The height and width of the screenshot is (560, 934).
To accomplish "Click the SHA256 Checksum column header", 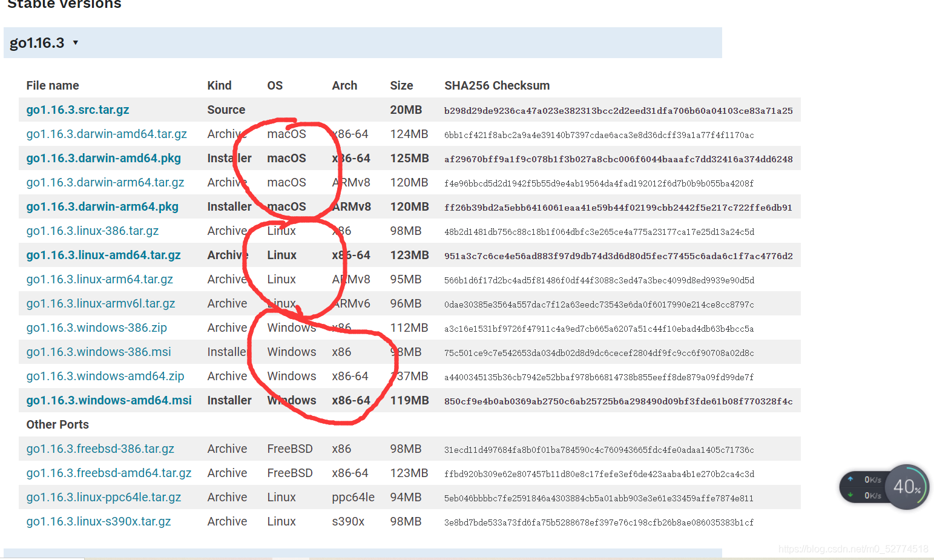I will coord(497,85).
